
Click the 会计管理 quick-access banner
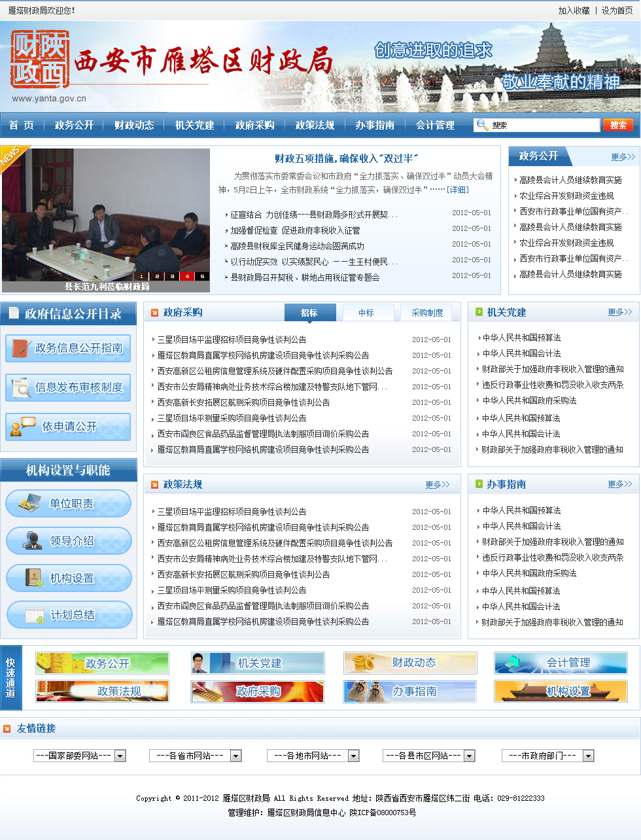(x=561, y=663)
